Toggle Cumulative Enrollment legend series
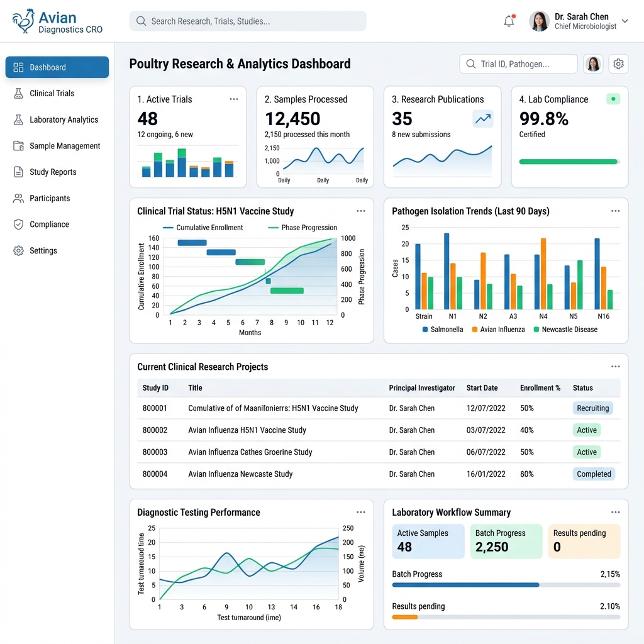This screenshot has height=644, width=644. (x=203, y=228)
